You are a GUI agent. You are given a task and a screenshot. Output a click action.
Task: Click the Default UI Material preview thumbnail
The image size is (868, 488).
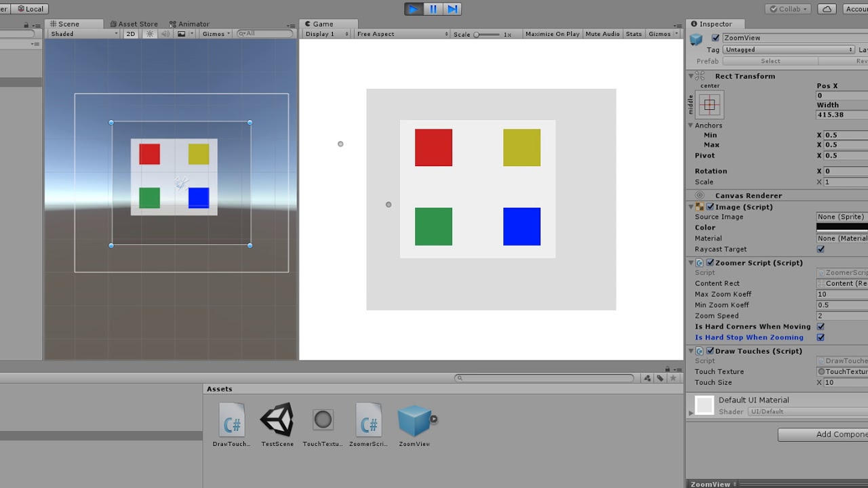click(x=705, y=405)
